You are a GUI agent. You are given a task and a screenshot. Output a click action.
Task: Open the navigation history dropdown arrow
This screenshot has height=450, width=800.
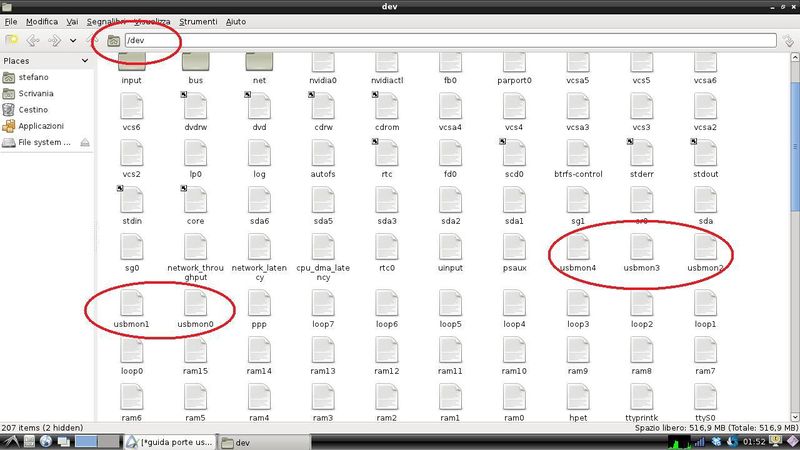pos(73,40)
